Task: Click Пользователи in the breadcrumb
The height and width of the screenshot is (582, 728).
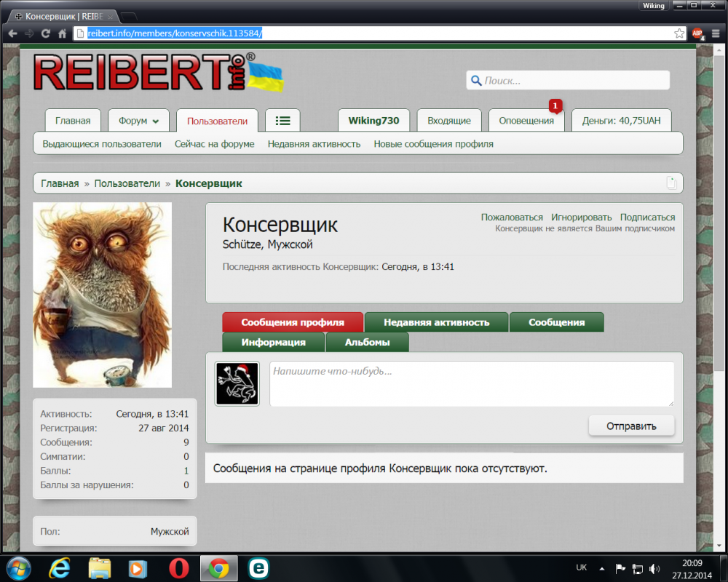Action: click(127, 183)
